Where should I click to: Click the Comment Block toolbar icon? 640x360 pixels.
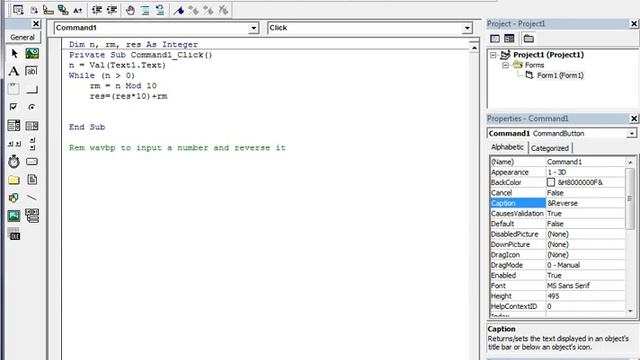pos(145,10)
